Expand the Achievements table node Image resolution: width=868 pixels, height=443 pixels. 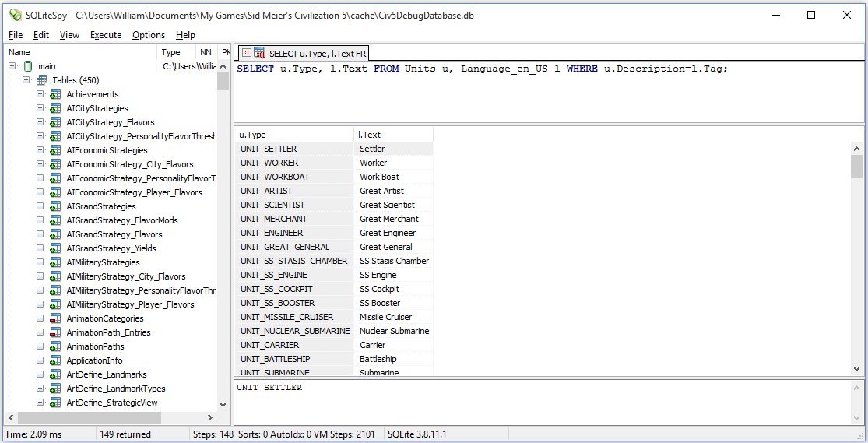(40, 94)
